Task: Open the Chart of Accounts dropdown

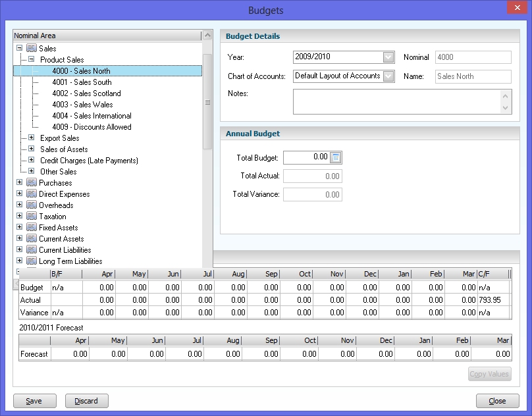Action: [x=388, y=76]
